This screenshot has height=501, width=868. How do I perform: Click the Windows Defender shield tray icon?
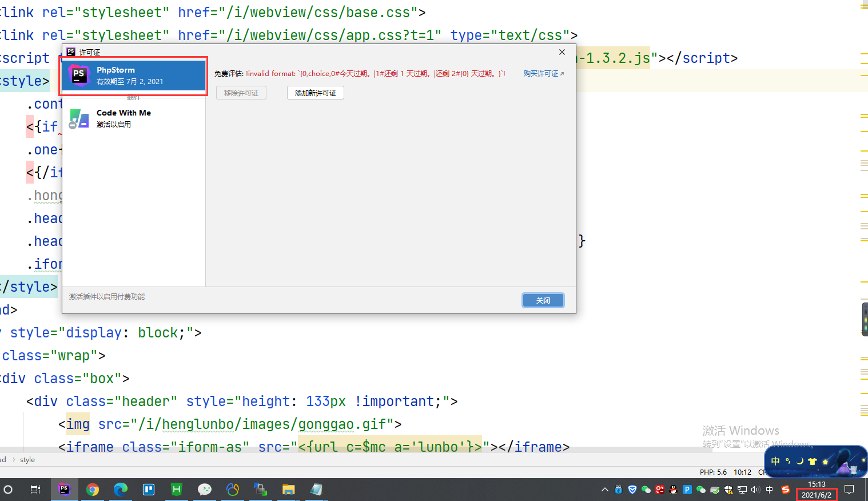[x=728, y=490]
